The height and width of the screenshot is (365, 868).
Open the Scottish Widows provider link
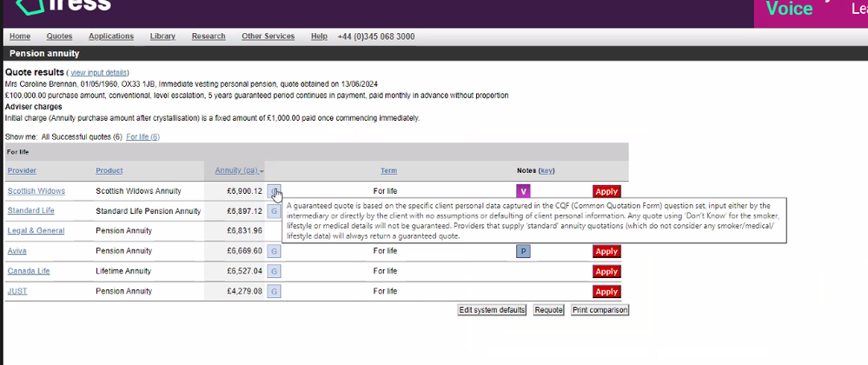(x=36, y=191)
